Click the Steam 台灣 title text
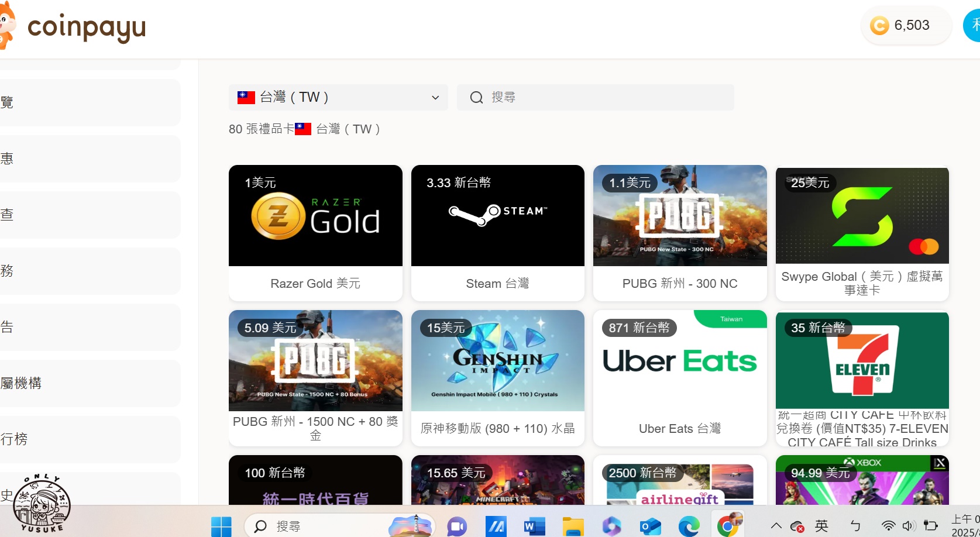 point(497,284)
